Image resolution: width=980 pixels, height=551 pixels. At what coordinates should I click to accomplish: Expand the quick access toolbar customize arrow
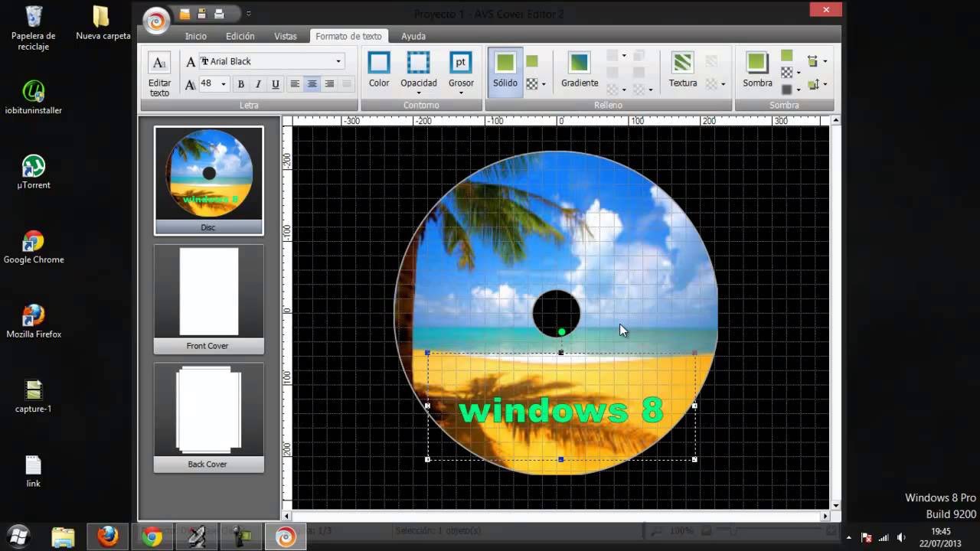[249, 14]
